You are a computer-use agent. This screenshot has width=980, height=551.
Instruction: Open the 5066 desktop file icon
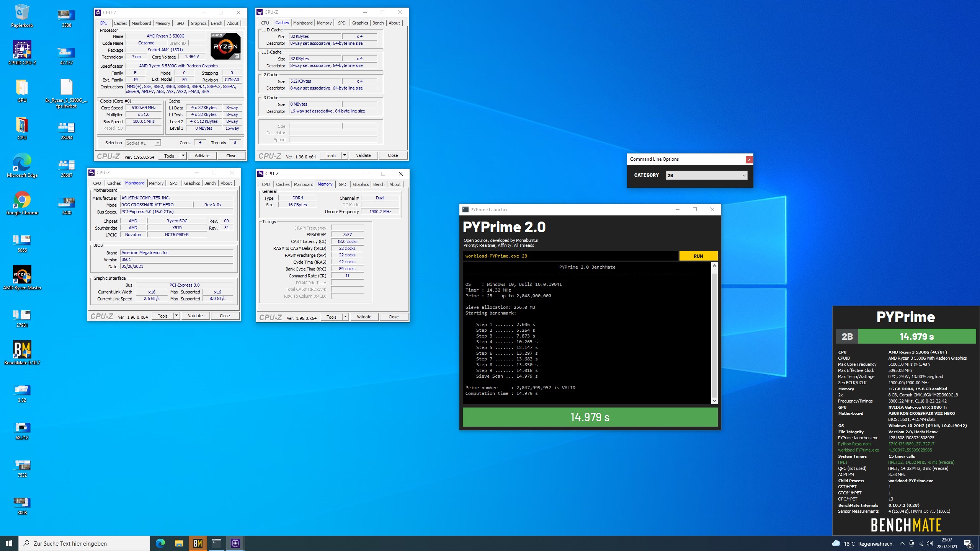coord(22,243)
